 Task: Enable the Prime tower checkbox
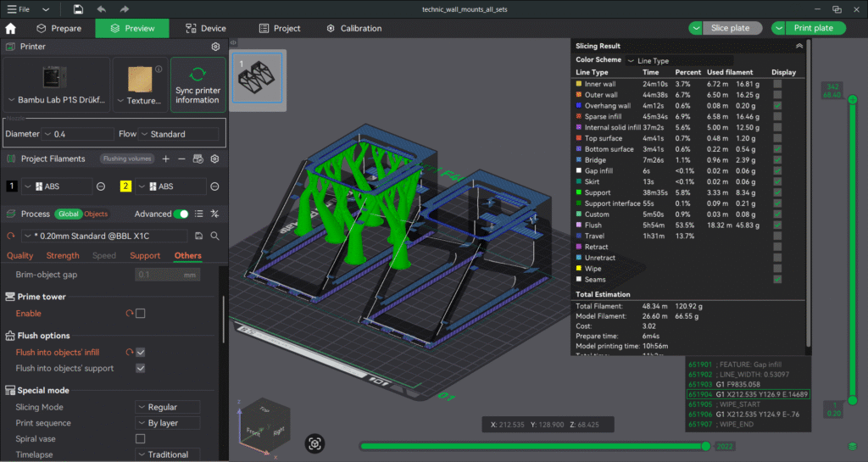coord(141,313)
